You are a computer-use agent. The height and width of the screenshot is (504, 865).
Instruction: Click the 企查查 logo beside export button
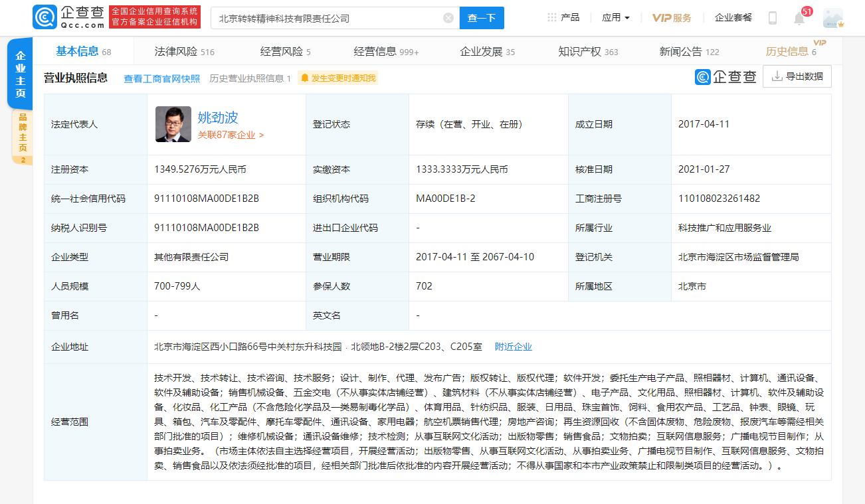pyautogui.click(x=725, y=76)
